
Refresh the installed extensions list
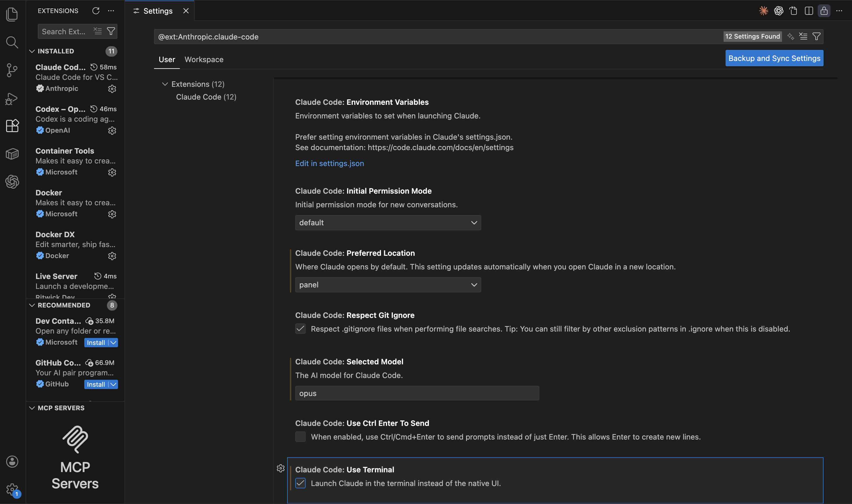(96, 10)
